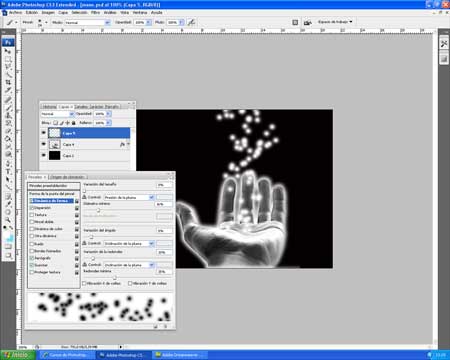Select the Crop tool
Image resolution: width=450 pixels, height=360 pixels.
coord(8,82)
